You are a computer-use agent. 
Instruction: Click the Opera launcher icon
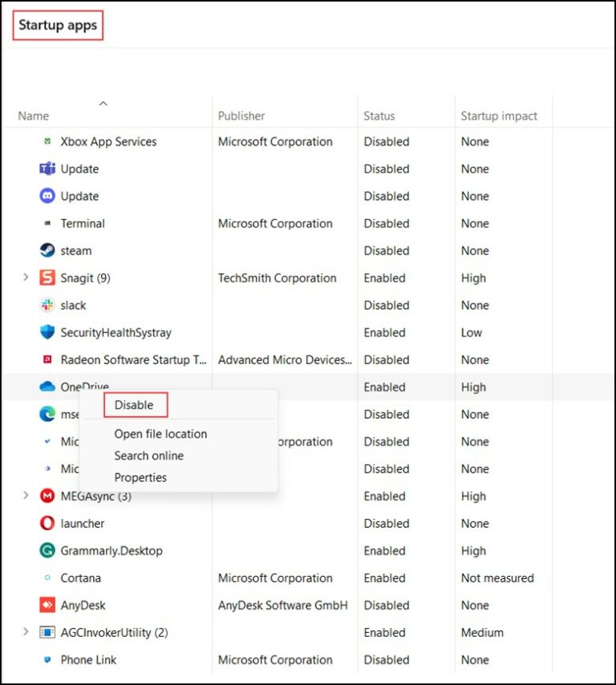(47, 524)
